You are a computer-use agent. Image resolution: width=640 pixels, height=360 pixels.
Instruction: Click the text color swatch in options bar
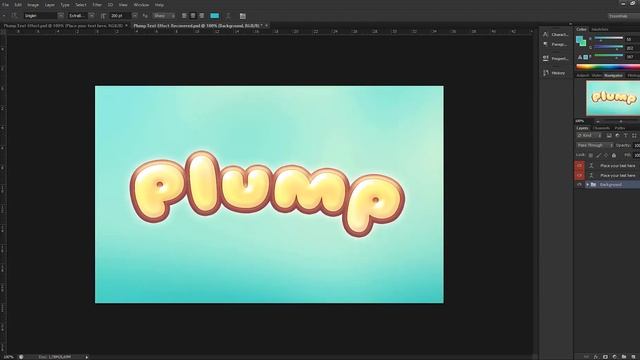coord(214,16)
